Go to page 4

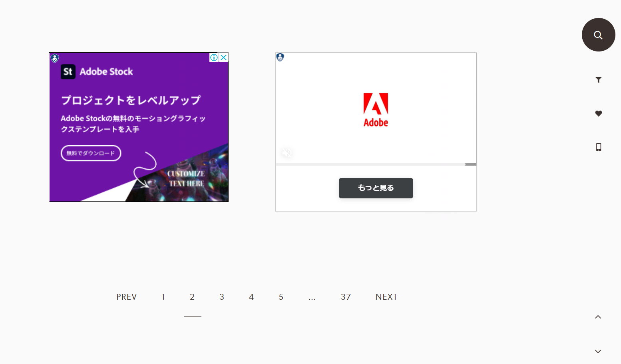(x=251, y=297)
